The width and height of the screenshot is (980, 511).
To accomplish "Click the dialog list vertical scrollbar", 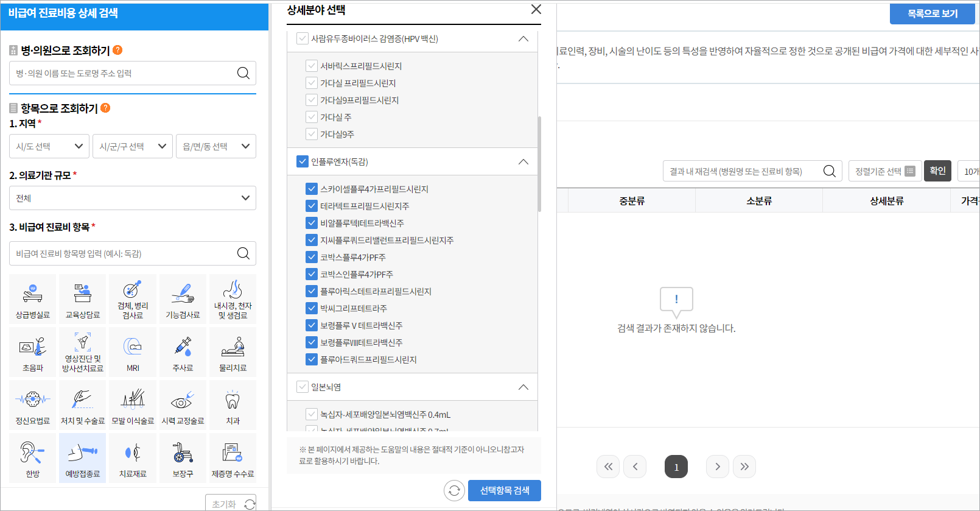I will (539, 164).
